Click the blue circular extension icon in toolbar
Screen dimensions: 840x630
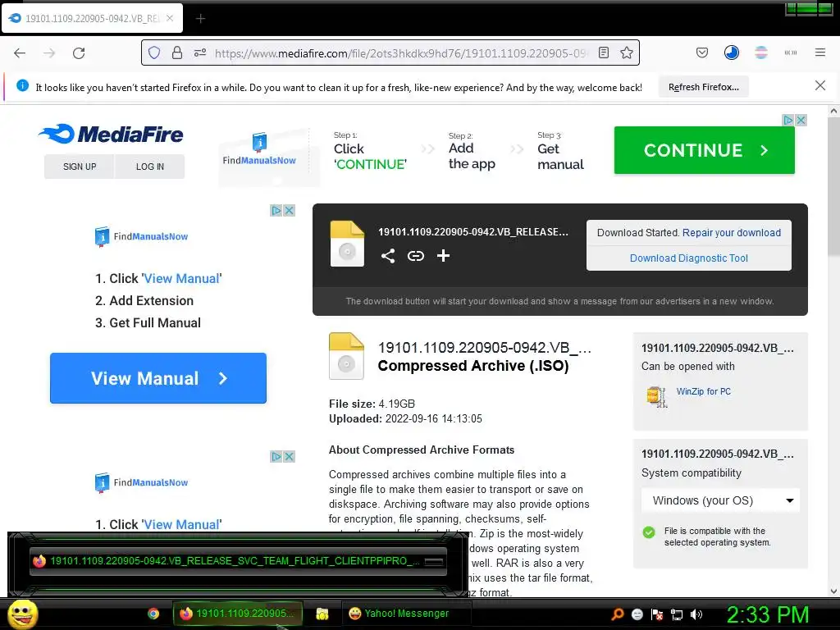pyautogui.click(x=731, y=52)
